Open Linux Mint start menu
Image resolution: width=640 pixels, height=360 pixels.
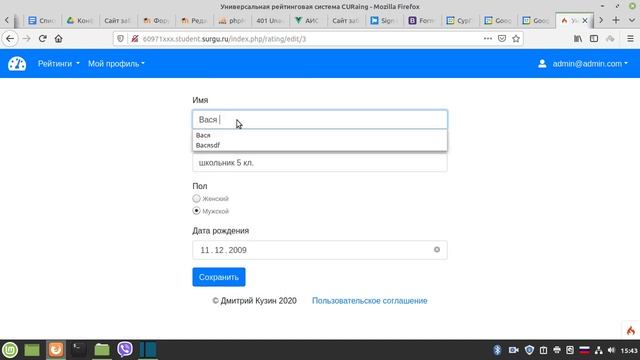10,350
